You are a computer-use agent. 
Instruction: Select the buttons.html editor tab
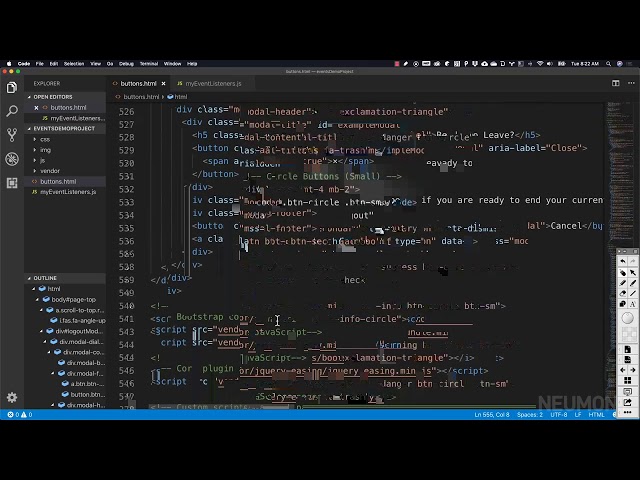click(139, 84)
